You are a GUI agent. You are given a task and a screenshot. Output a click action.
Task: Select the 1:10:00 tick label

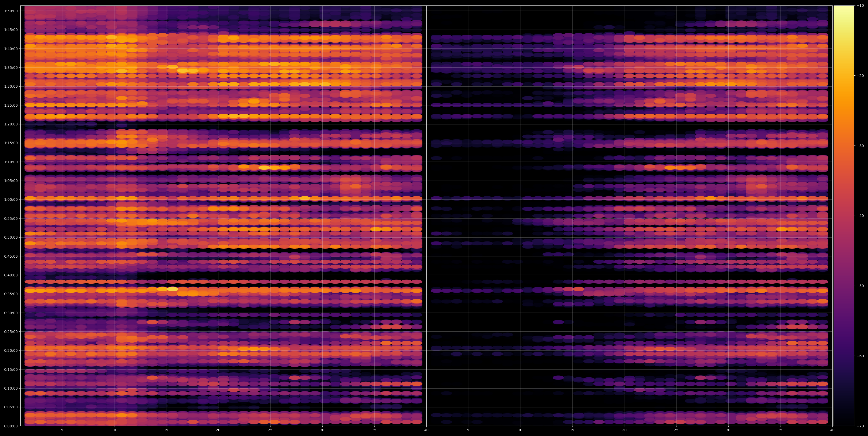coord(11,162)
